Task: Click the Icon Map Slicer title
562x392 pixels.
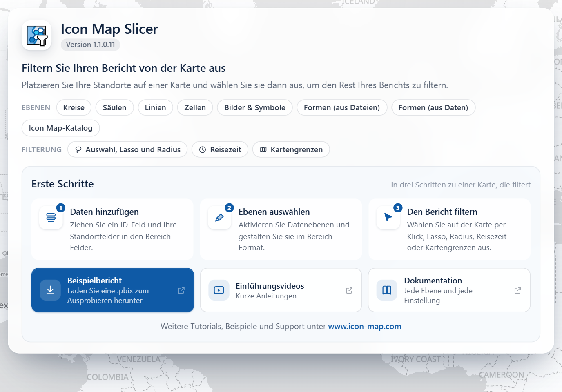Action: pyautogui.click(x=109, y=29)
